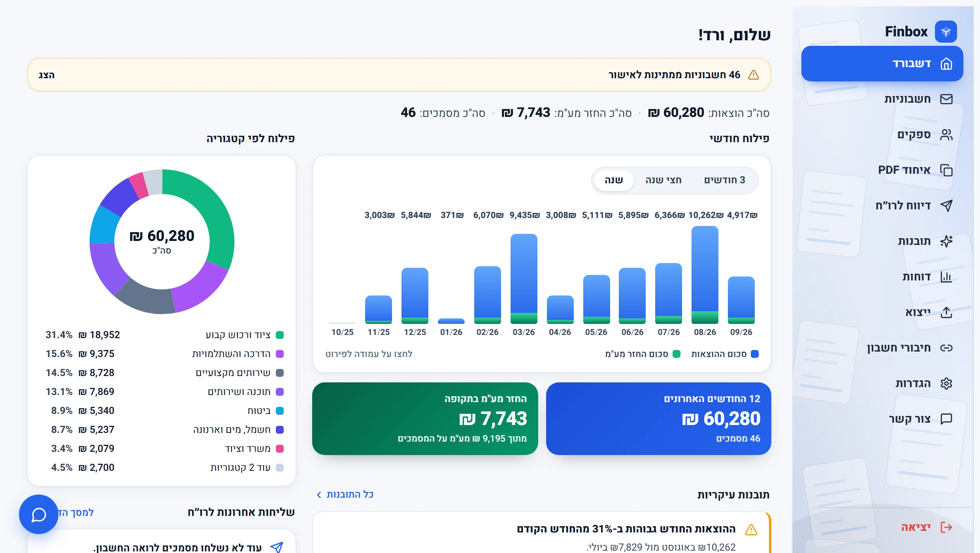Click the סה״כ הוצאות 60,280 ₪ summary
Image resolution: width=980 pixels, height=553 pixels.
pyautogui.click(x=709, y=113)
